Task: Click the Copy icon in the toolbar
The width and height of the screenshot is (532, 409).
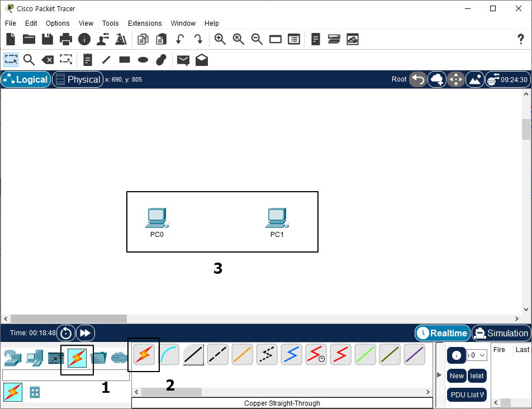Action: pos(143,39)
